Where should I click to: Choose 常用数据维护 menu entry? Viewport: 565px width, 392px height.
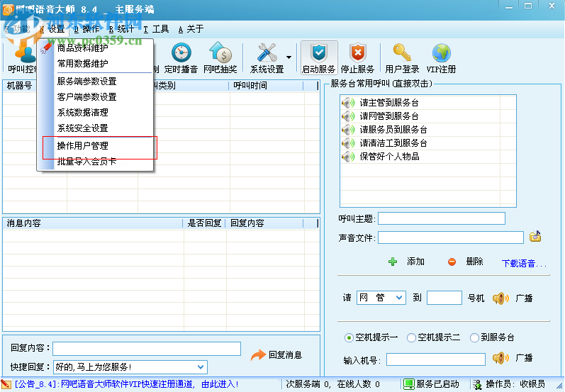coord(95,63)
